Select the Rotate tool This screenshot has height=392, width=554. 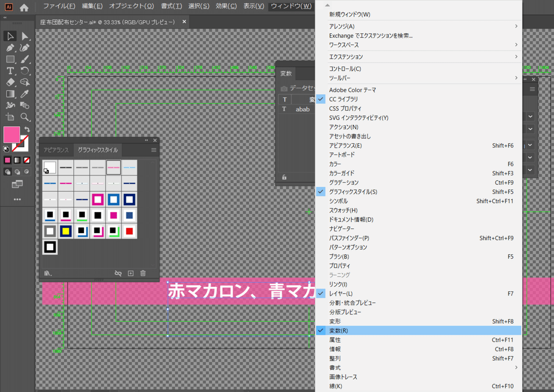[25, 71]
